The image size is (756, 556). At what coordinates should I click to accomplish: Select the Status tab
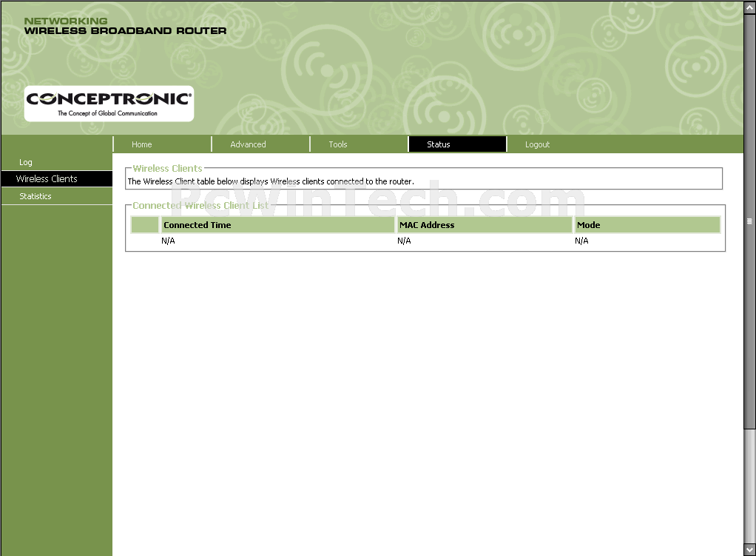coord(458,144)
